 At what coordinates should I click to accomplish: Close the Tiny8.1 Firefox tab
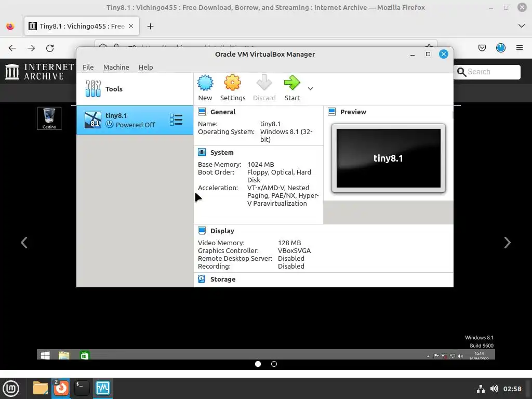tap(131, 26)
